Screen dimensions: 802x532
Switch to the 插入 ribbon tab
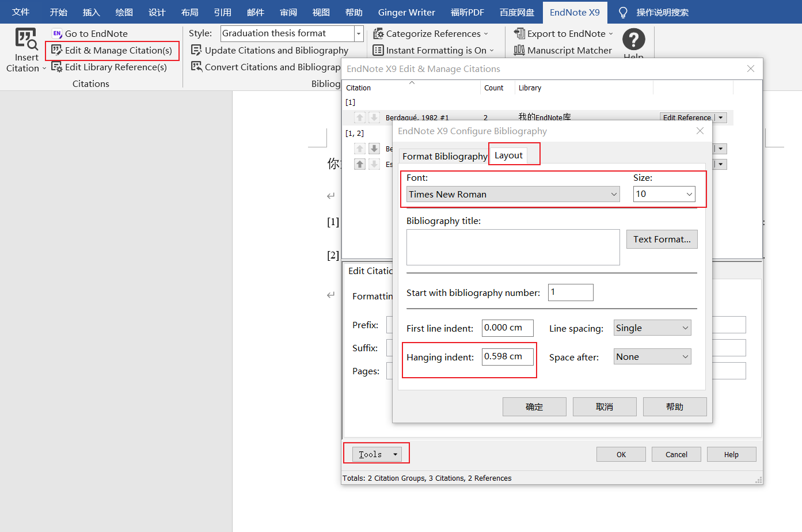92,12
